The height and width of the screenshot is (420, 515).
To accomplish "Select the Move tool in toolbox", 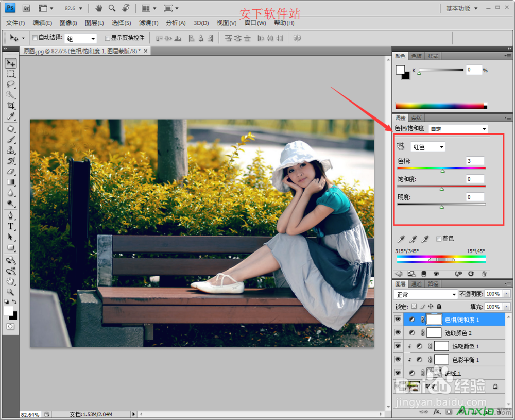I will pyautogui.click(x=10, y=63).
